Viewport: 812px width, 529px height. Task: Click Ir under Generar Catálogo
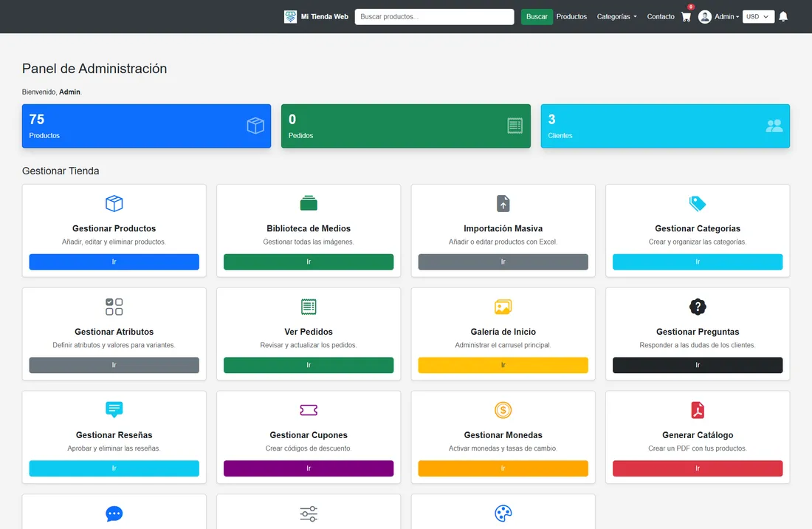pos(698,468)
